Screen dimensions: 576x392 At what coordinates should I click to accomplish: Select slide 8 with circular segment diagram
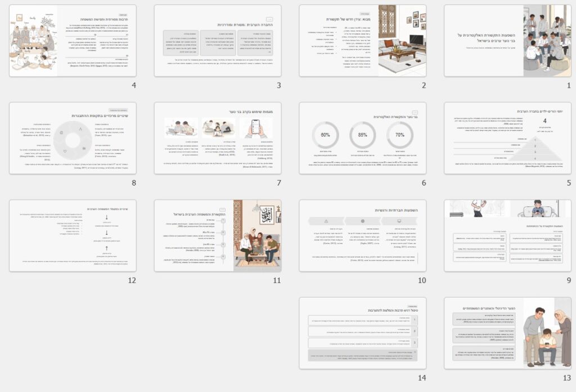coord(73,138)
